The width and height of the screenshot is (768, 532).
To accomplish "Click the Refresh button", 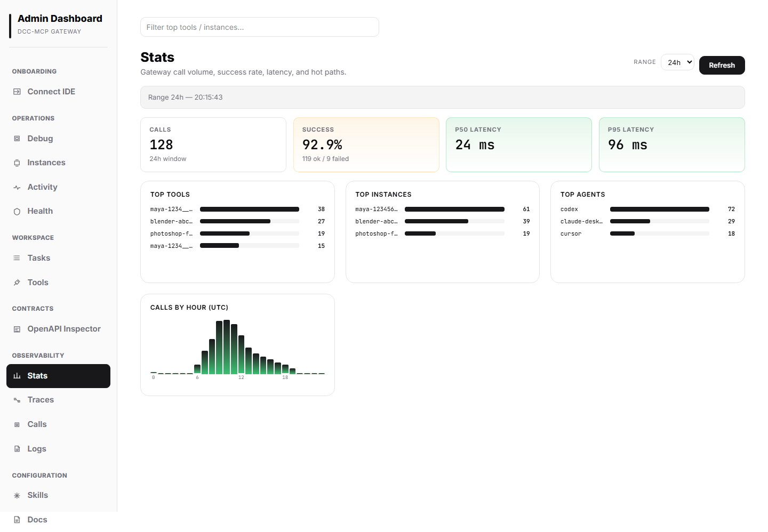I will point(722,65).
